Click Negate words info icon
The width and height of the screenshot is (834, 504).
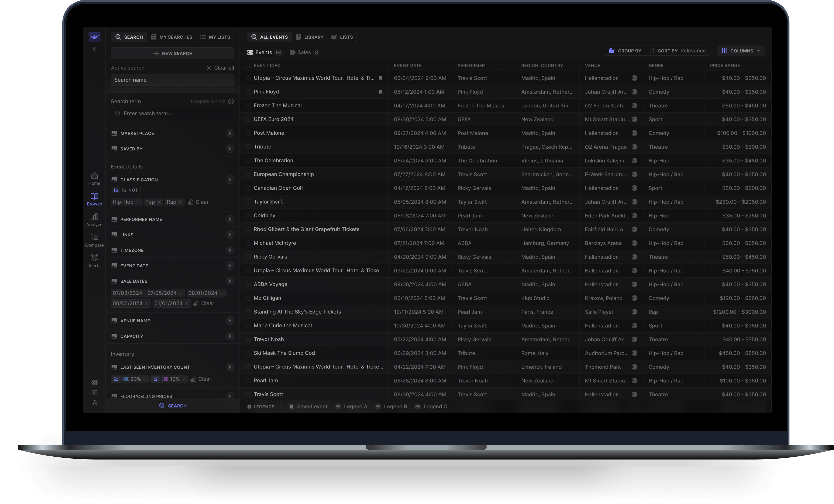coord(231,102)
